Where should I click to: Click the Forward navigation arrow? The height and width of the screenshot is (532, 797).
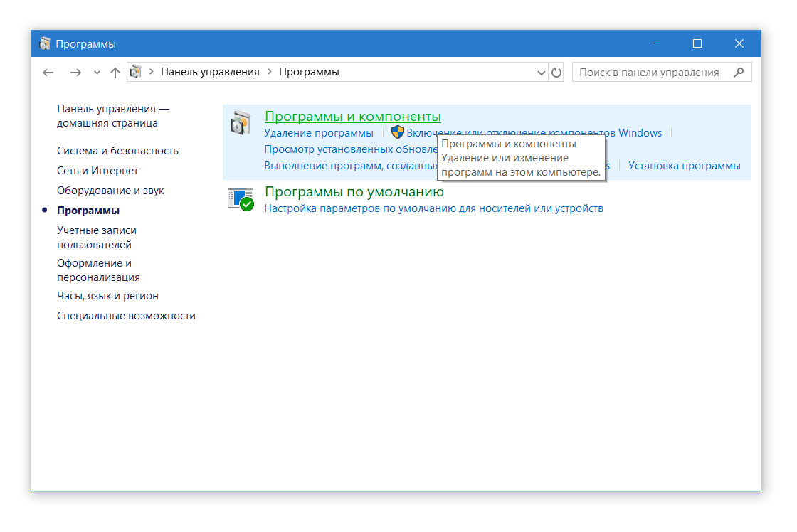pos(75,73)
